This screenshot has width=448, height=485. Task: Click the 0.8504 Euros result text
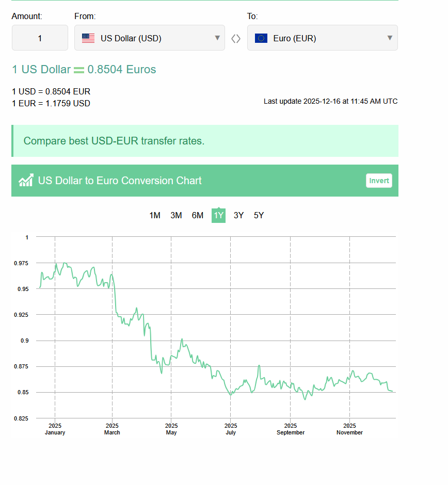(122, 69)
